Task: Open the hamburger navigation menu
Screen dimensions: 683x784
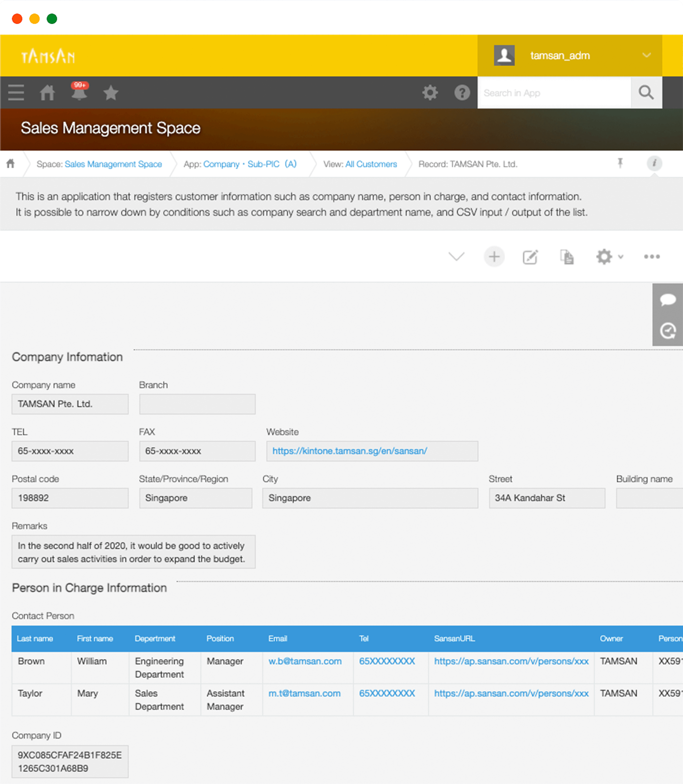Action: [16, 92]
